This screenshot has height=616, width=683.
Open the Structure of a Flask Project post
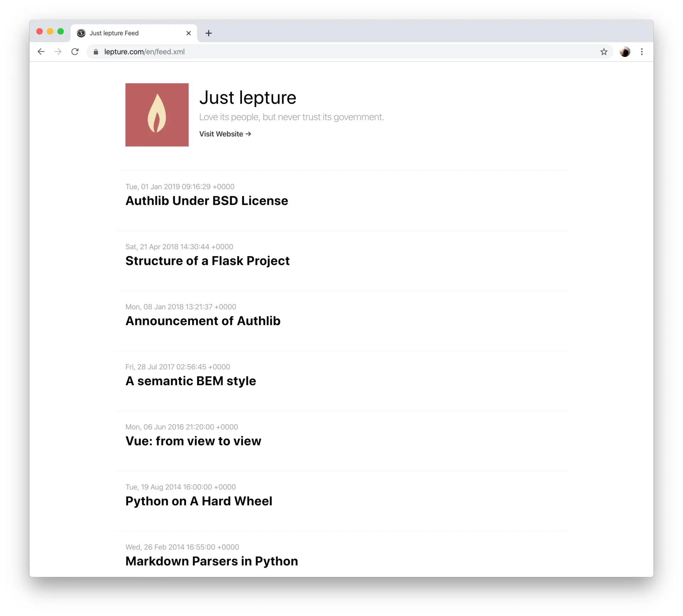point(207,261)
